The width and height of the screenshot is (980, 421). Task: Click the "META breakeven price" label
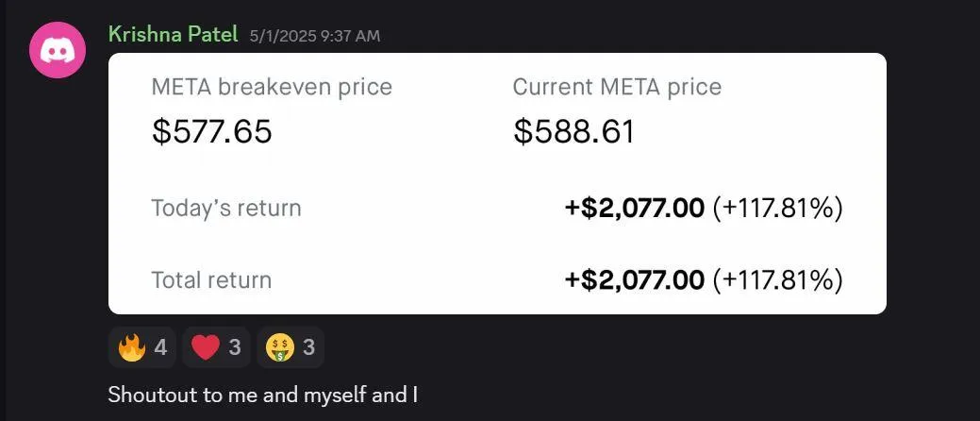(272, 88)
